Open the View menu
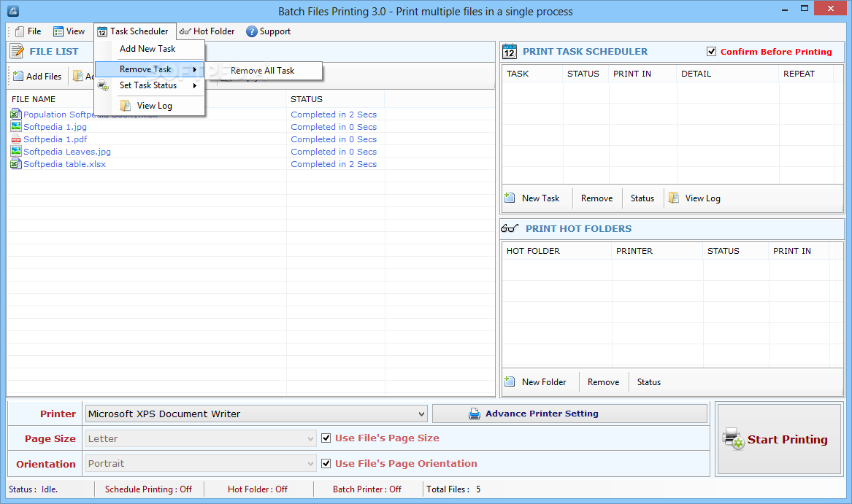Viewport: 852px width, 504px height. click(69, 31)
